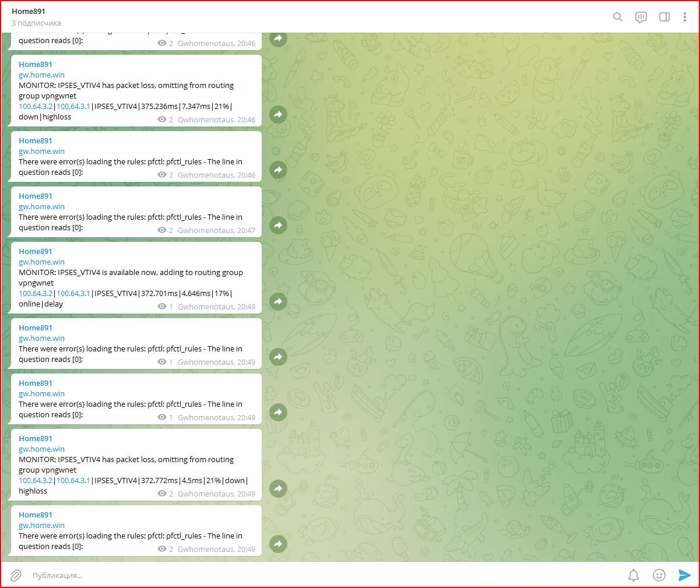The width and height of the screenshot is (700, 588).
Task: Click the view count eye on 20:47 message
Action: (162, 230)
